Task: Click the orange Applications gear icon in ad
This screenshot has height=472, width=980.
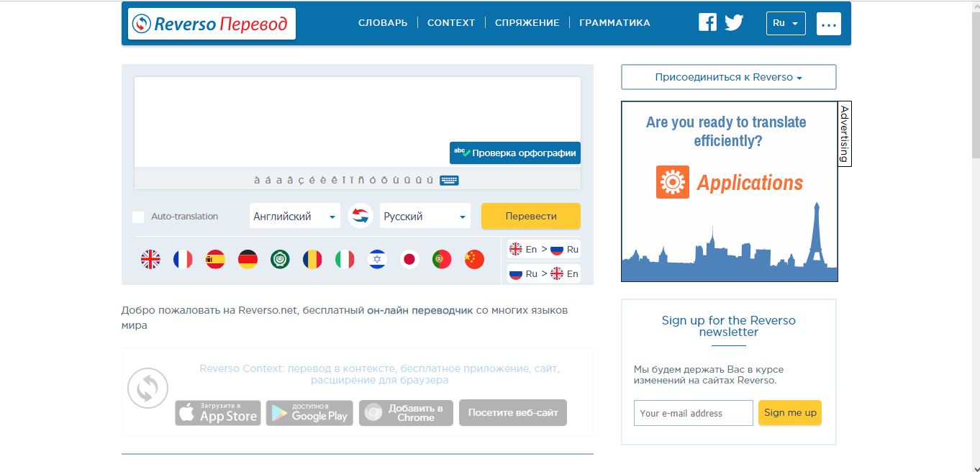Action: pos(673,182)
